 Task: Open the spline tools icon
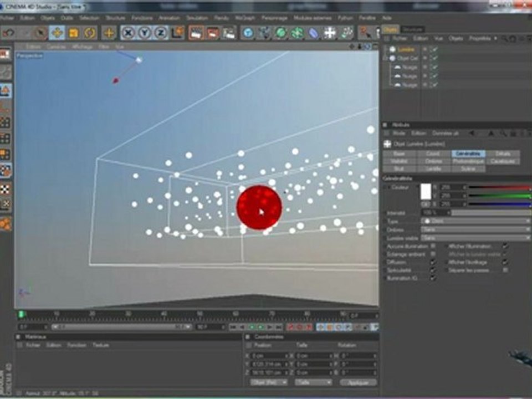click(x=265, y=33)
